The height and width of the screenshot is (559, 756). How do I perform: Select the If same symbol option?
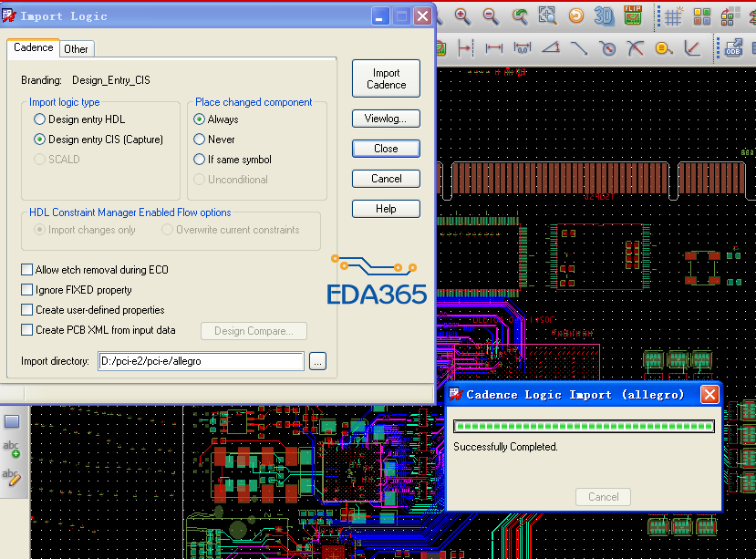200,160
